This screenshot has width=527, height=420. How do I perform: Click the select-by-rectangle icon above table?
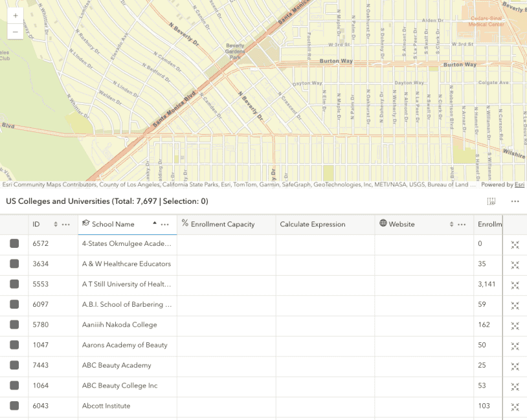pos(491,201)
